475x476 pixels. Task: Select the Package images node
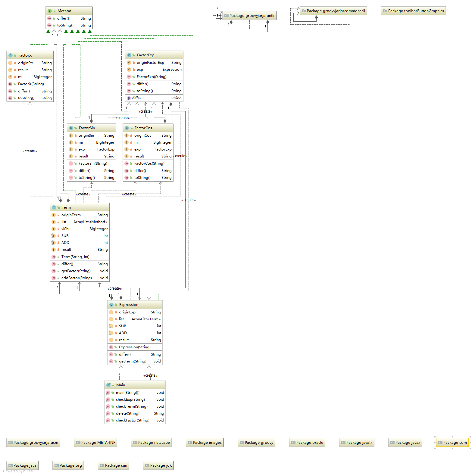[x=205, y=443]
